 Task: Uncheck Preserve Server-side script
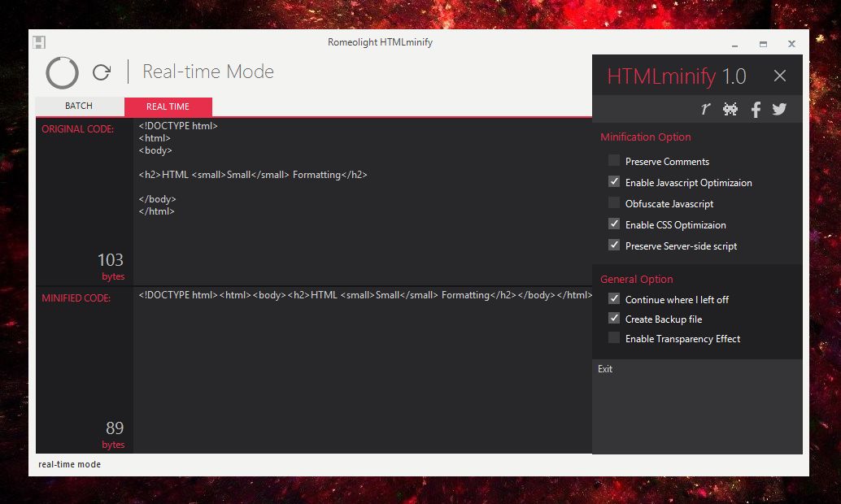click(614, 245)
